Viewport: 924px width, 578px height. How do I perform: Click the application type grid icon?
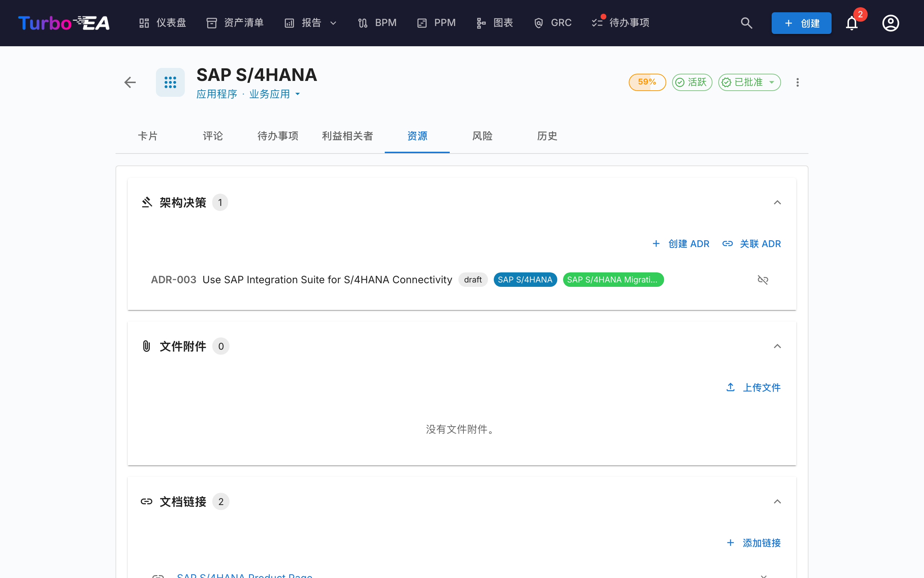tap(170, 82)
